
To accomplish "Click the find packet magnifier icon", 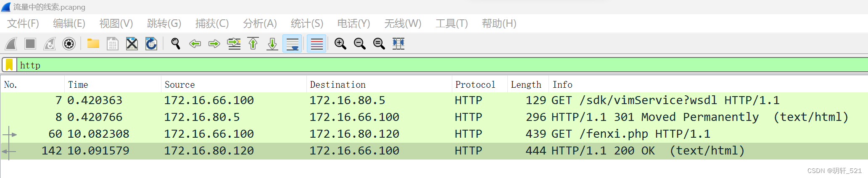I will [176, 44].
